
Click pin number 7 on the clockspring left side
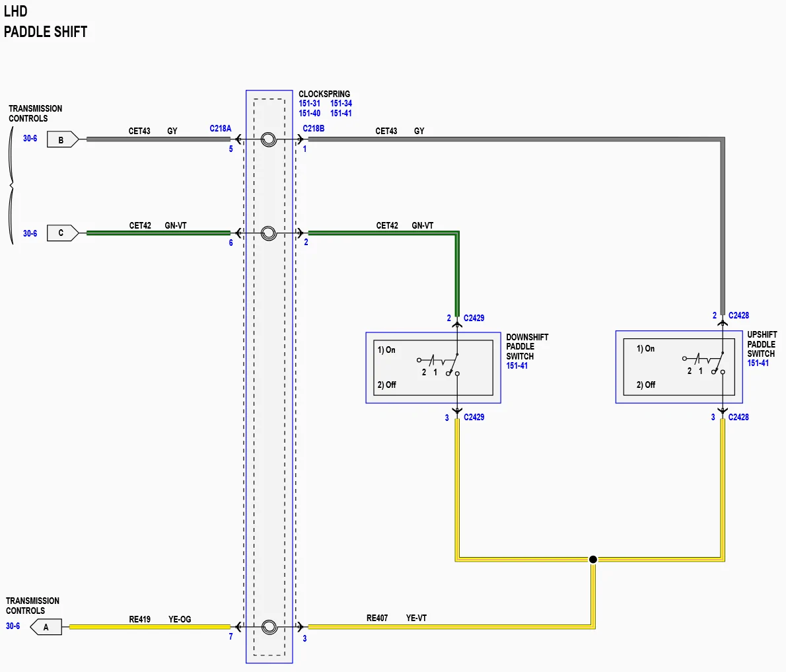231,636
